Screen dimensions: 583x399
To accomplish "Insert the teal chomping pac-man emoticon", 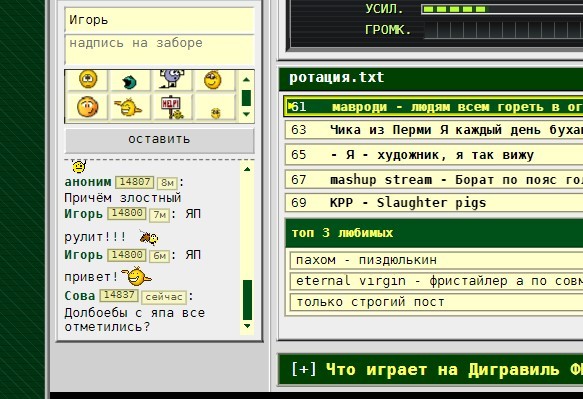I will [129, 82].
